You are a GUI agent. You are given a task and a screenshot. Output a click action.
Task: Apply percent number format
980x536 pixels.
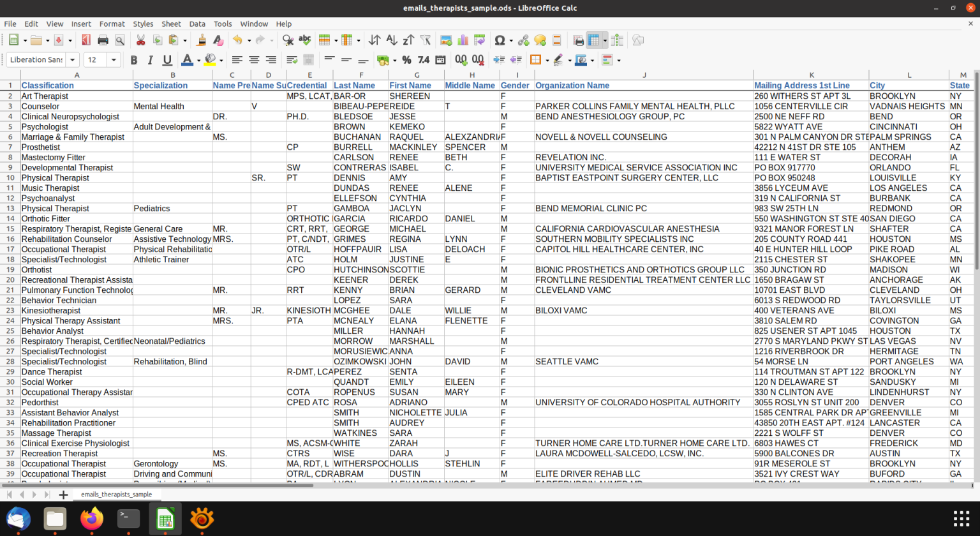(405, 60)
